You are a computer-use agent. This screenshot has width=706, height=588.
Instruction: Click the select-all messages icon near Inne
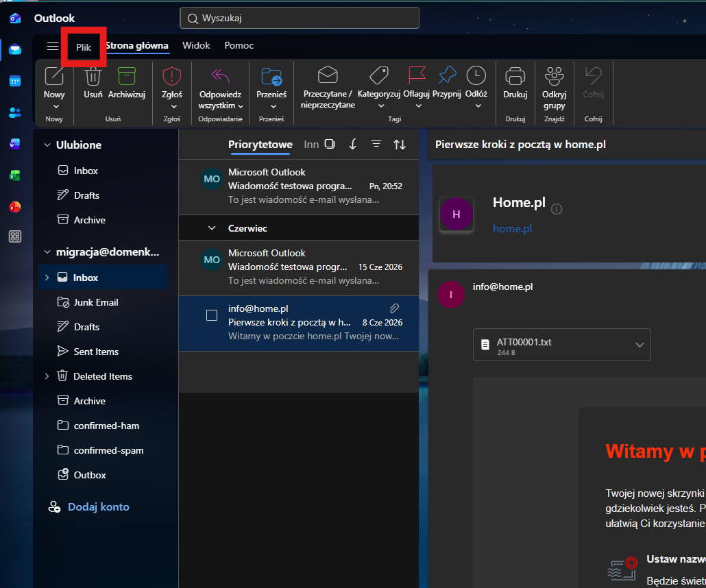(330, 144)
